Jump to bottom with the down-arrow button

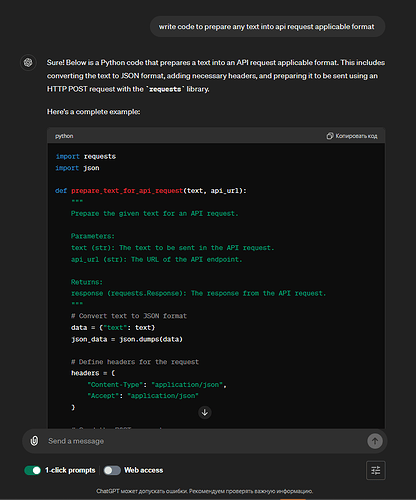pos(205,412)
